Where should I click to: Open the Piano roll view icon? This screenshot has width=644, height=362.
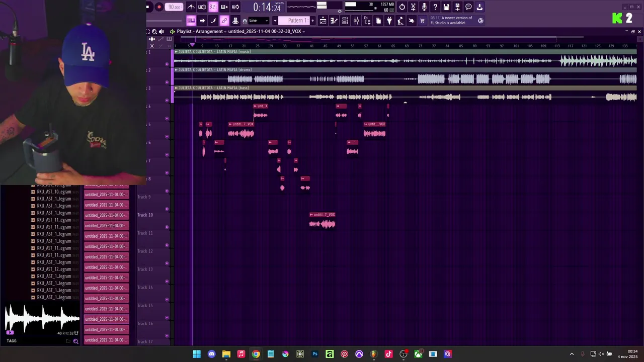pyautogui.click(x=334, y=21)
